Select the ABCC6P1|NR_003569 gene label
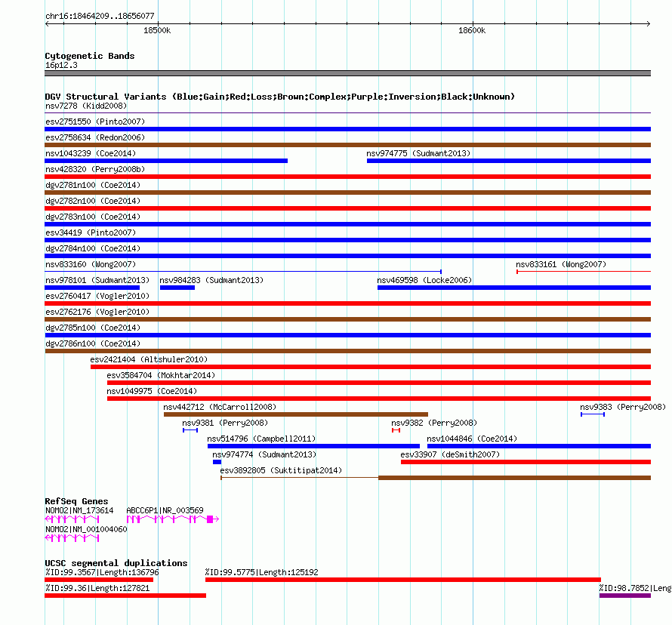672x625 pixels. pyautogui.click(x=165, y=510)
